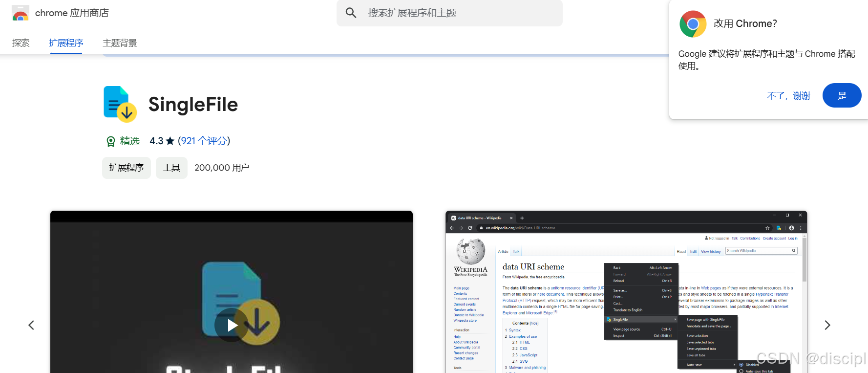Click the 扩展程序 category chip
The width and height of the screenshot is (868, 373).
127,168
